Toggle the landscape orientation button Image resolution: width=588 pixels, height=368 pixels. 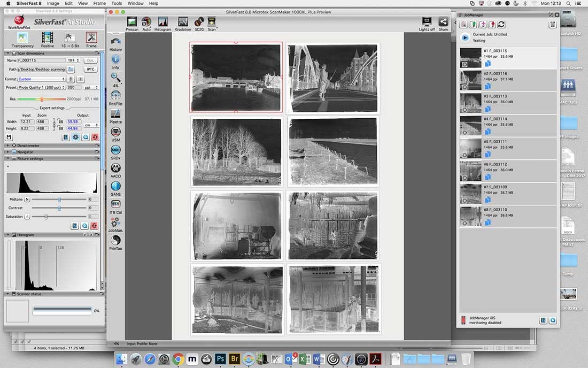[x=80, y=79]
